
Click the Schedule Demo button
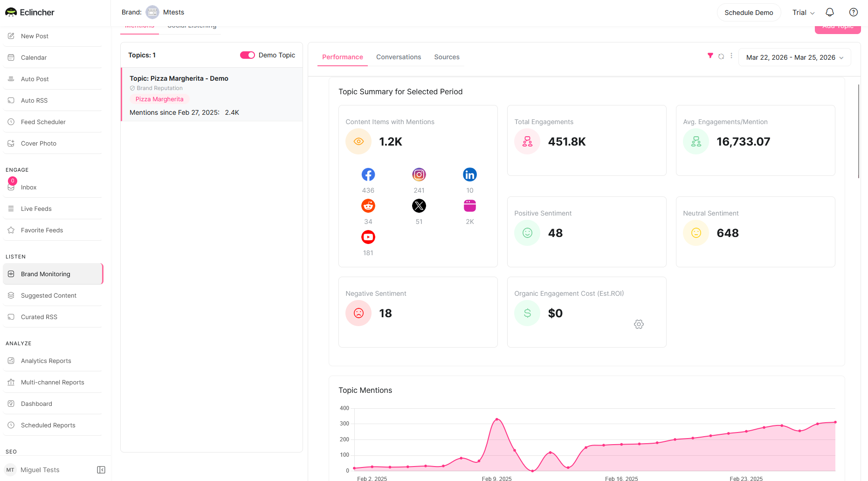pyautogui.click(x=749, y=12)
